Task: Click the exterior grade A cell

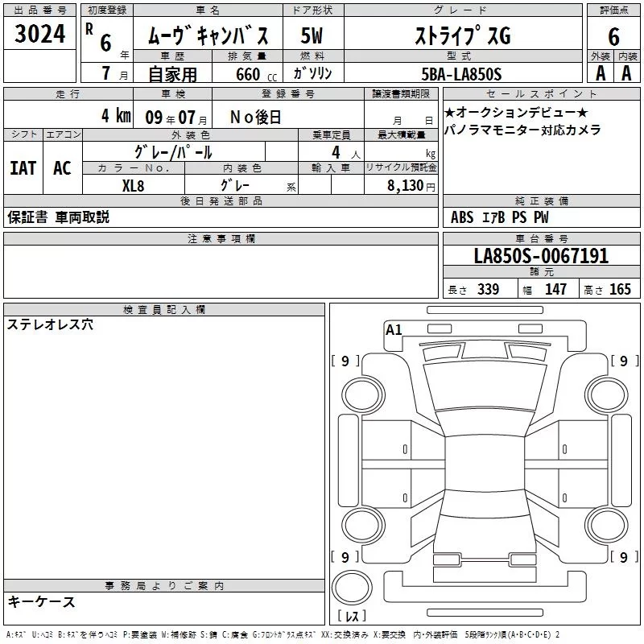Action: tap(601, 73)
